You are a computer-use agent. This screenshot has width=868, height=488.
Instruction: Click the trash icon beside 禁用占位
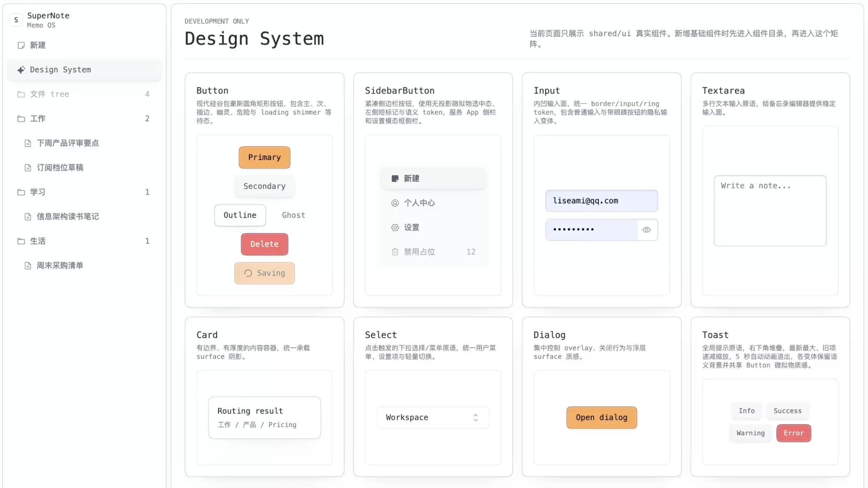tap(395, 252)
